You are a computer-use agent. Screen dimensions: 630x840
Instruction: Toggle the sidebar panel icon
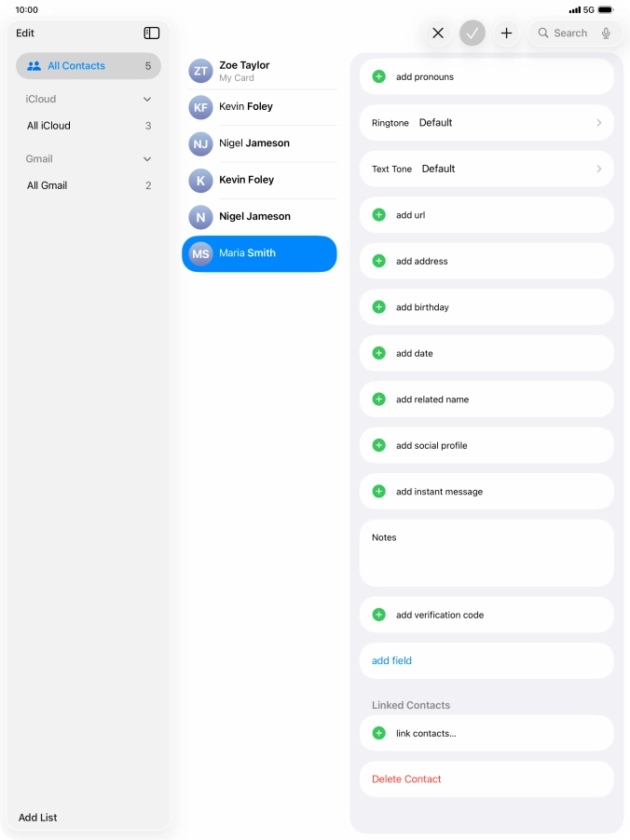(x=152, y=33)
